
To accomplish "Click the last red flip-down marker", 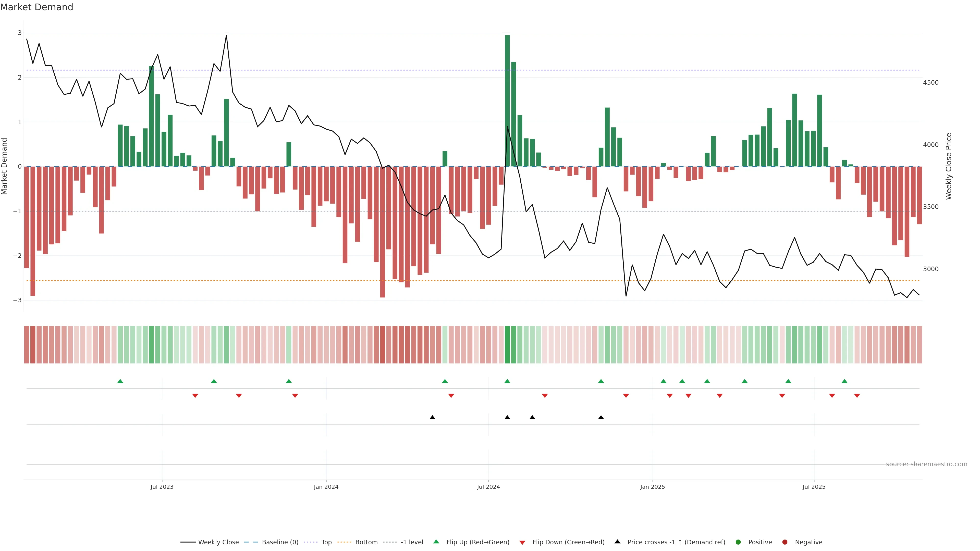I will pyautogui.click(x=857, y=396).
